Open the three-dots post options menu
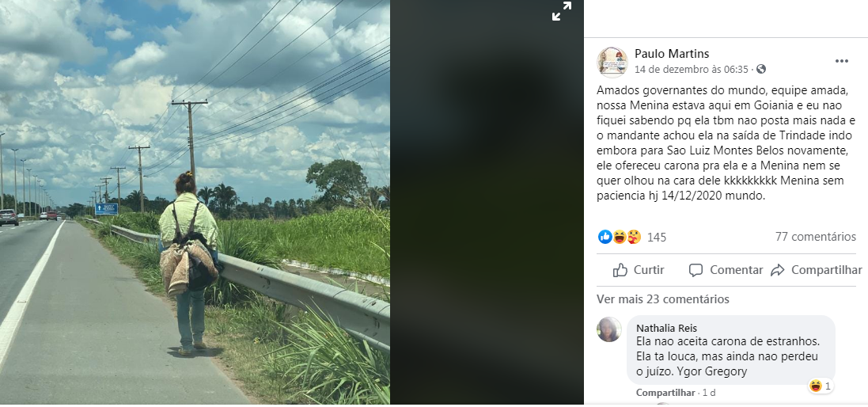This screenshot has height=407, width=868. point(841,62)
